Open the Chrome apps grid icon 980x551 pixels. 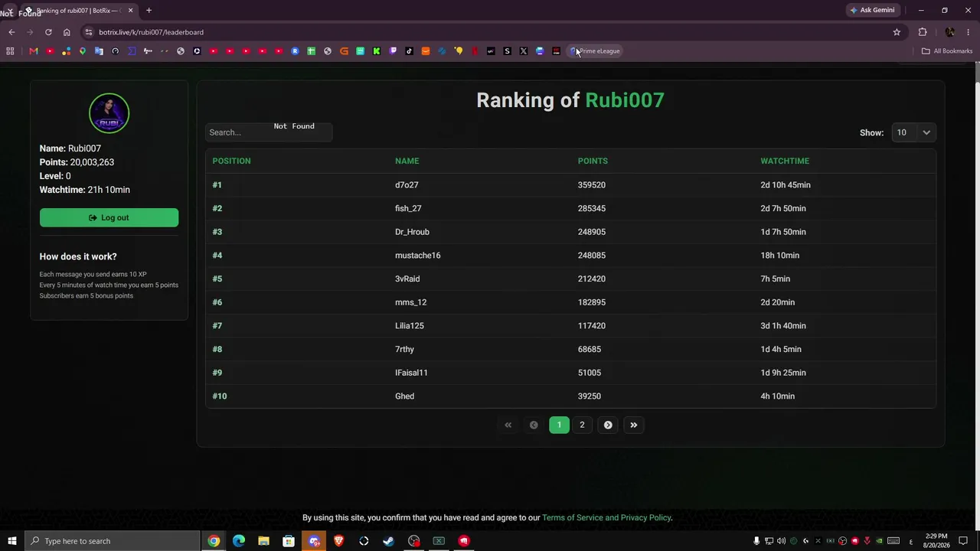[x=10, y=51]
